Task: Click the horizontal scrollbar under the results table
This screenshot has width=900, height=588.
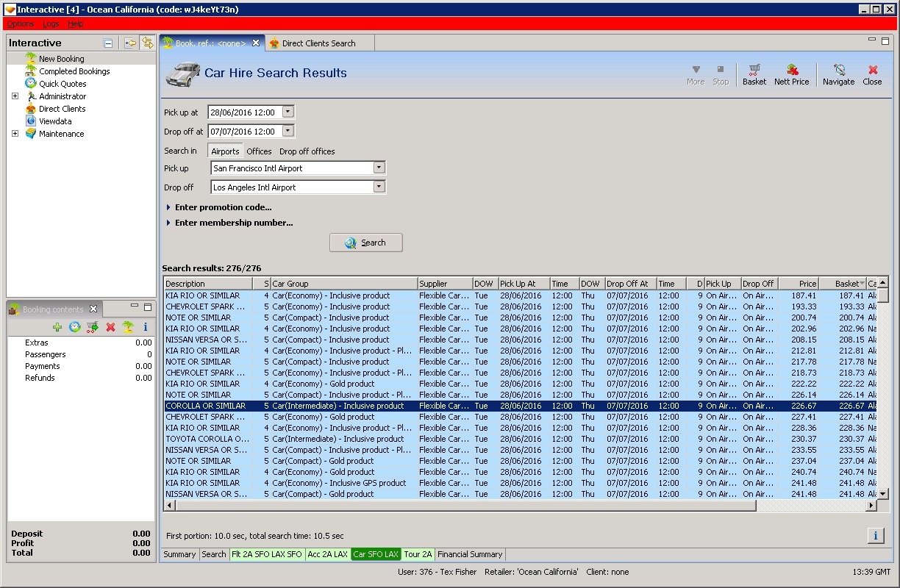Action: [463, 506]
